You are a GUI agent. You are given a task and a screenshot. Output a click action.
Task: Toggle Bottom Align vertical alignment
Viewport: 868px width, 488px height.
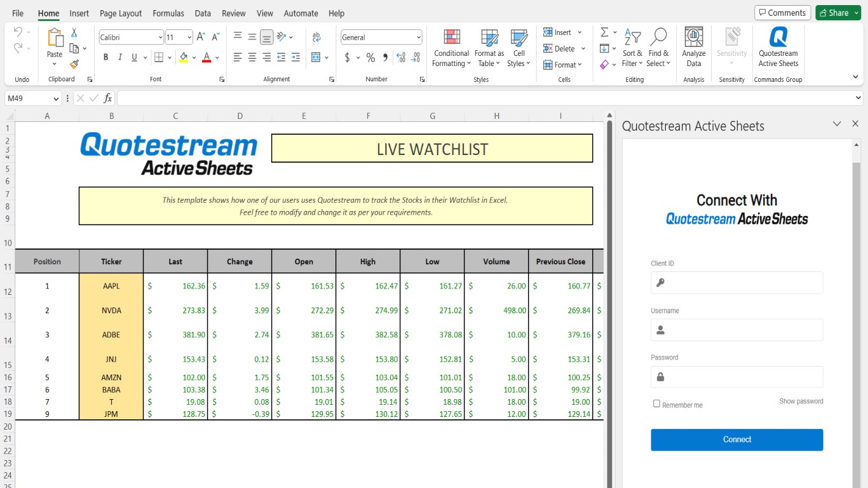pos(267,37)
